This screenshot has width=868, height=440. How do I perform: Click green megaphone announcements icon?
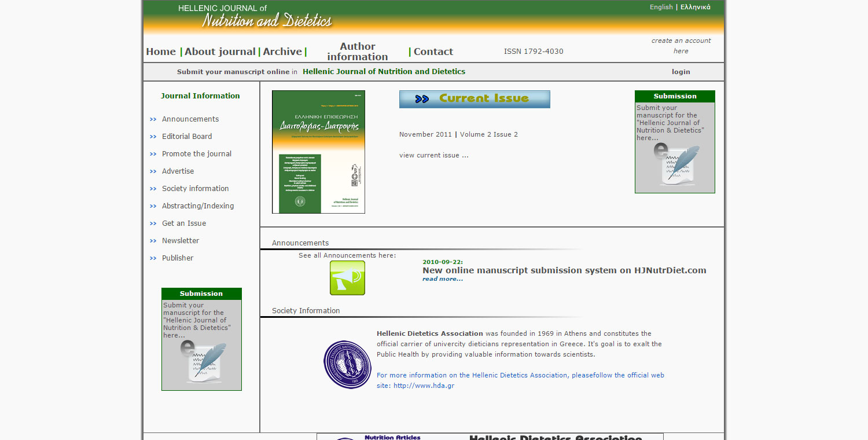347,278
